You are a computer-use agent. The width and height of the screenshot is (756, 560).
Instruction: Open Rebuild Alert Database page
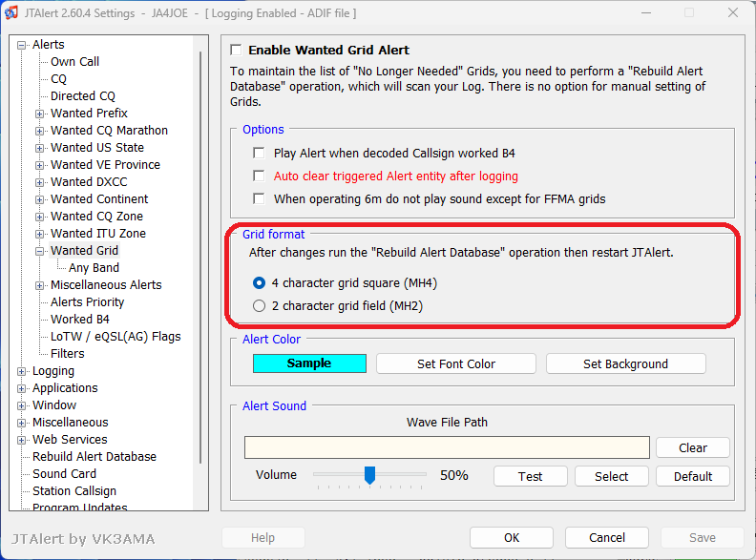(x=94, y=456)
